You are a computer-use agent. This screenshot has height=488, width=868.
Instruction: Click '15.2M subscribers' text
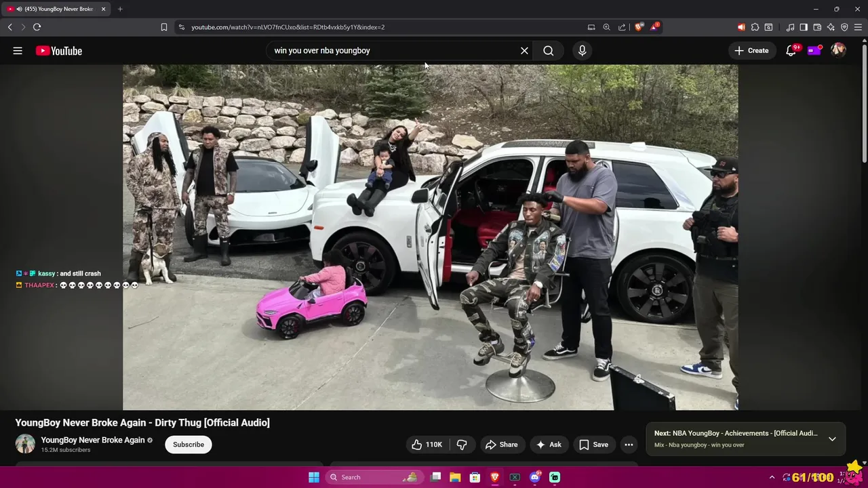[x=66, y=450]
